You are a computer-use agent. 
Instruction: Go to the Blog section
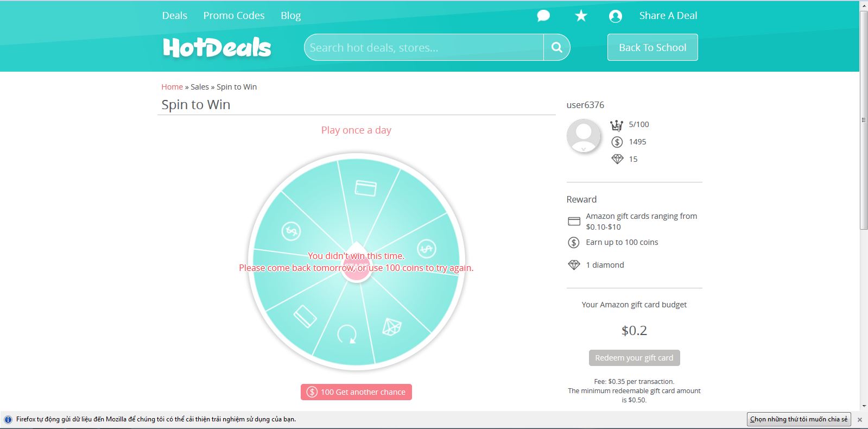click(290, 16)
